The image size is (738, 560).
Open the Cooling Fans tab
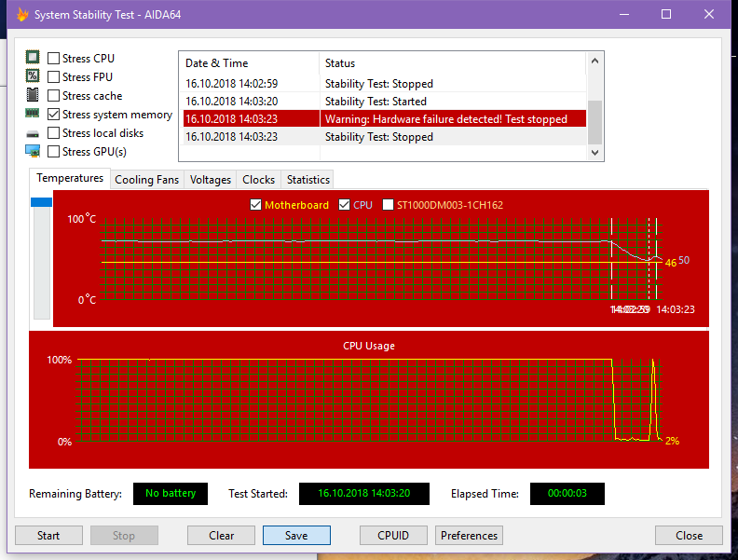[147, 180]
